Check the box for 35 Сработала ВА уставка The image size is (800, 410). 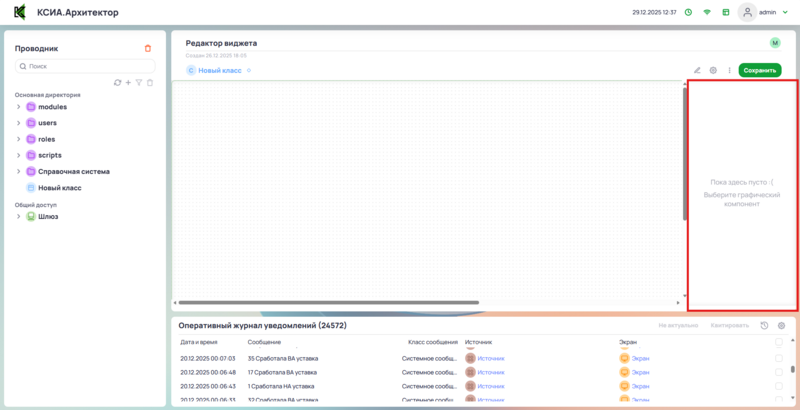[x=779, y=358]
